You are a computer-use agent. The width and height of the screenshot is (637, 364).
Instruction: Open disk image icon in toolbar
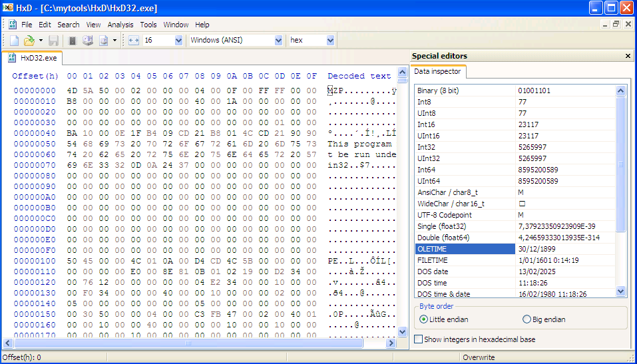(x=104, y=40)
